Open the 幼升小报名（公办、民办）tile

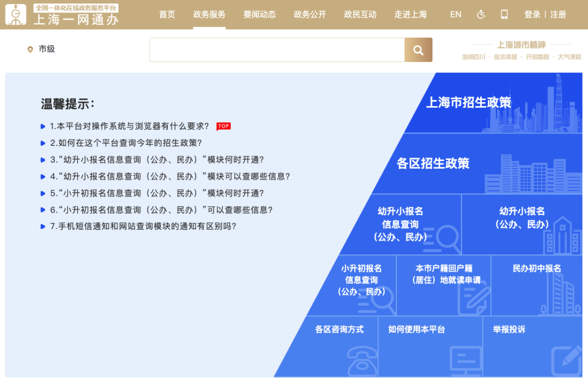(522, 225)
